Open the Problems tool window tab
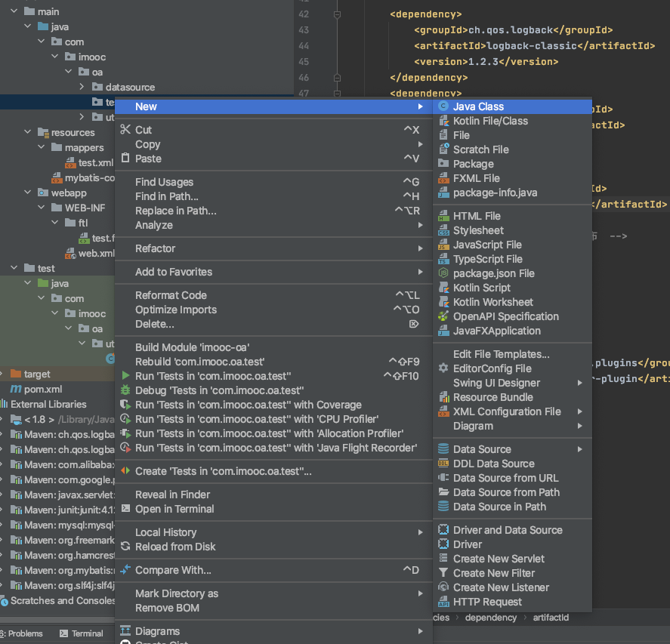The image size is (670, 644). point(22,633)
